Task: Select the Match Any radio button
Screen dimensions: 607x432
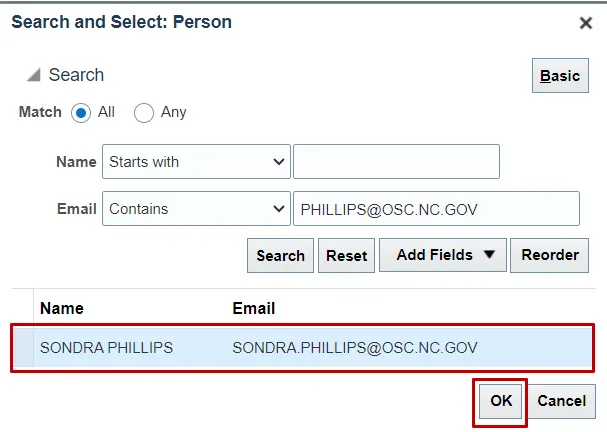Action: click(144, 112)
